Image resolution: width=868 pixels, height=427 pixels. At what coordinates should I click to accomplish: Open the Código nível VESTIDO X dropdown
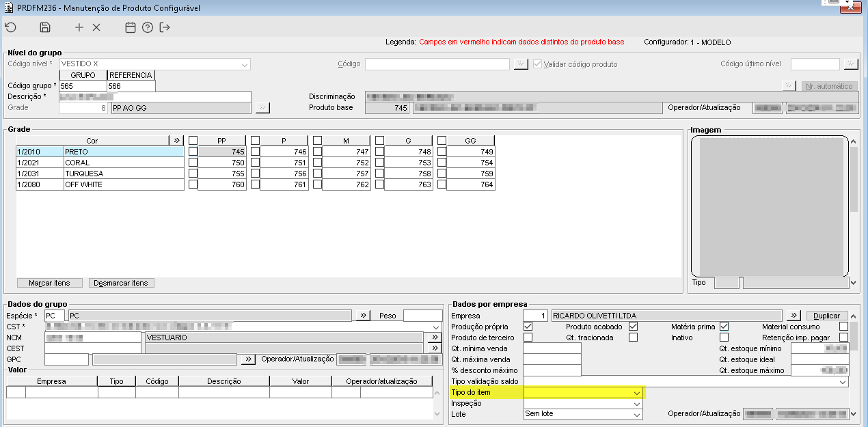point(244,64)
